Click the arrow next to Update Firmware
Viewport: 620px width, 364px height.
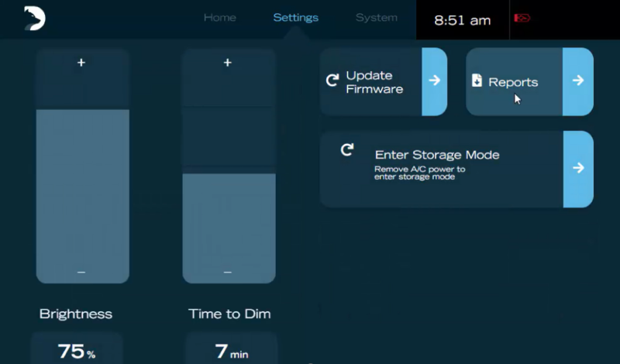(434, 81)
